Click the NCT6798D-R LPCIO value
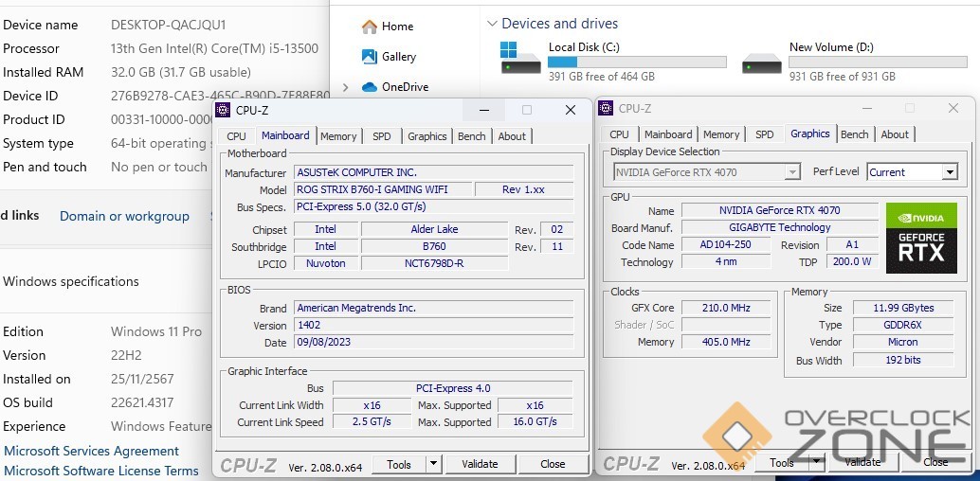980x481 pixels. click(x=434, y=263)
